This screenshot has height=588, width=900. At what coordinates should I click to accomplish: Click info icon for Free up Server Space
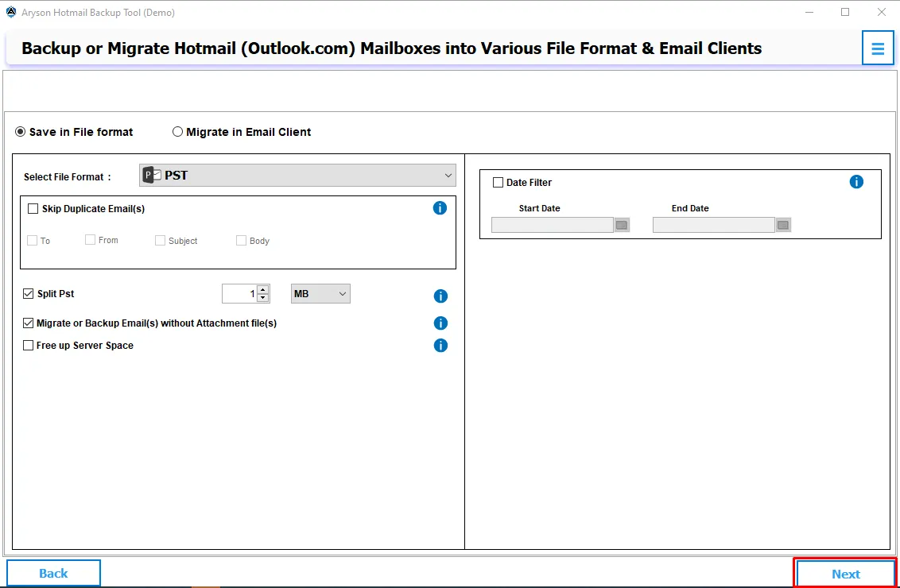tap(440, 346)
